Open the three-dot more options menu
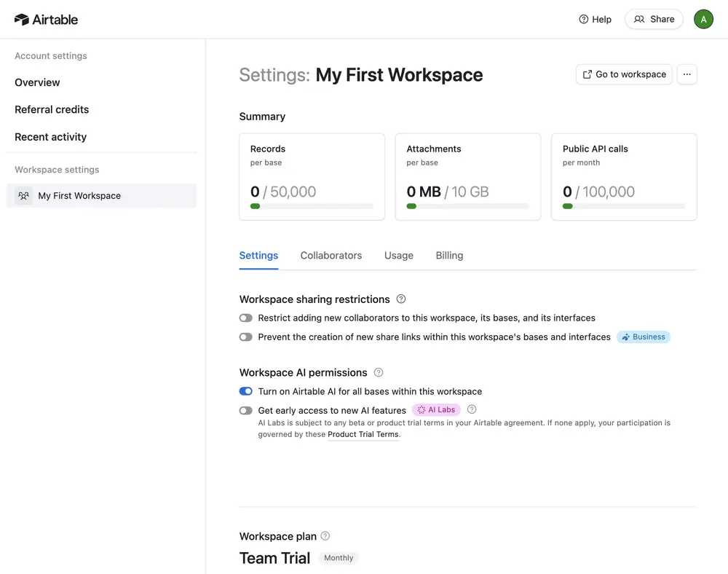 687,74
